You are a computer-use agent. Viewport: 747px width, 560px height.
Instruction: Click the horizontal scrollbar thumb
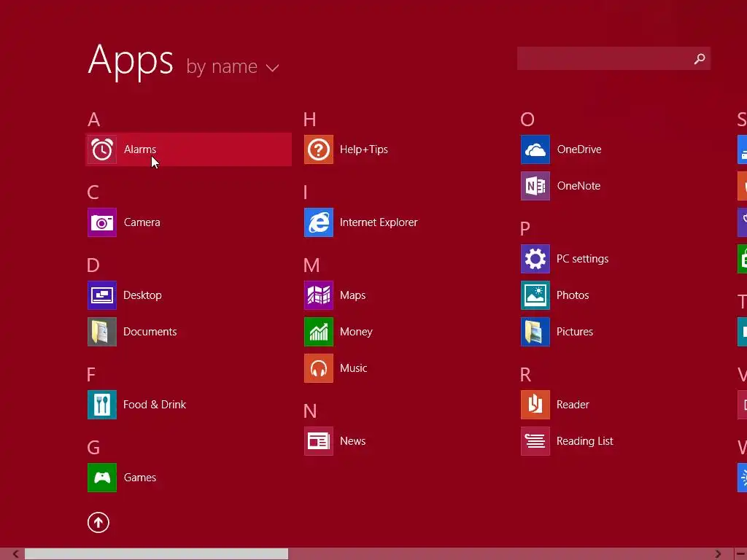[156, 554]
